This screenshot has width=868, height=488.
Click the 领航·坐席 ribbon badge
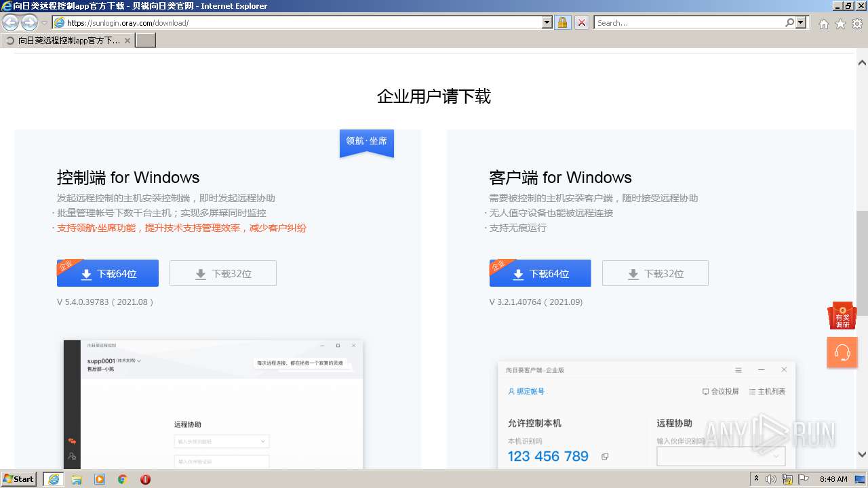pyautogui.click(x=367, y=142)
